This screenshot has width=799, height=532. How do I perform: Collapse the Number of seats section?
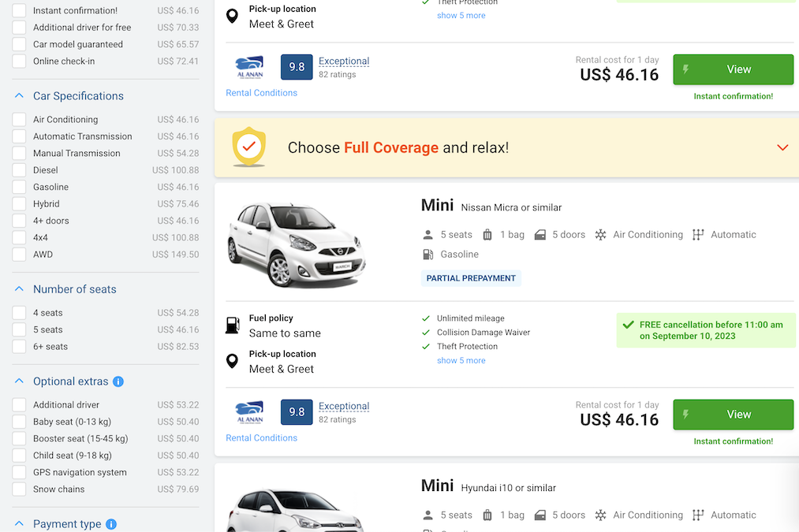click(x=19, y=289)
